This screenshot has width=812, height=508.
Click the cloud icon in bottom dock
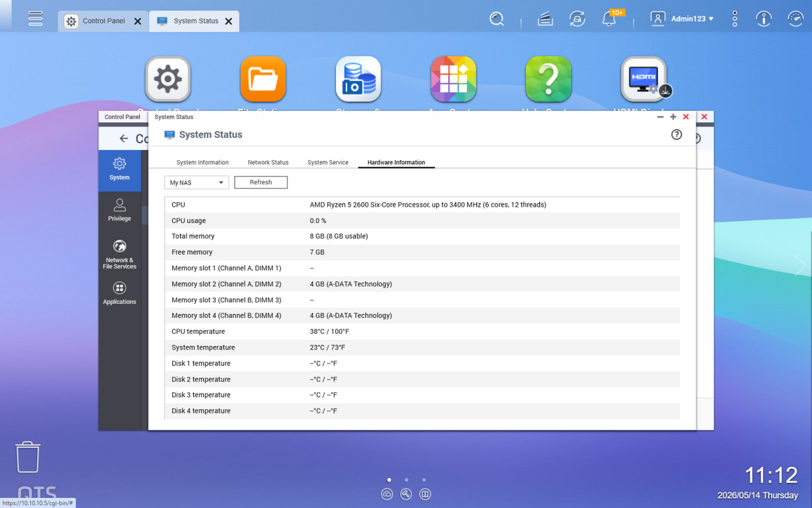point(387,494)
